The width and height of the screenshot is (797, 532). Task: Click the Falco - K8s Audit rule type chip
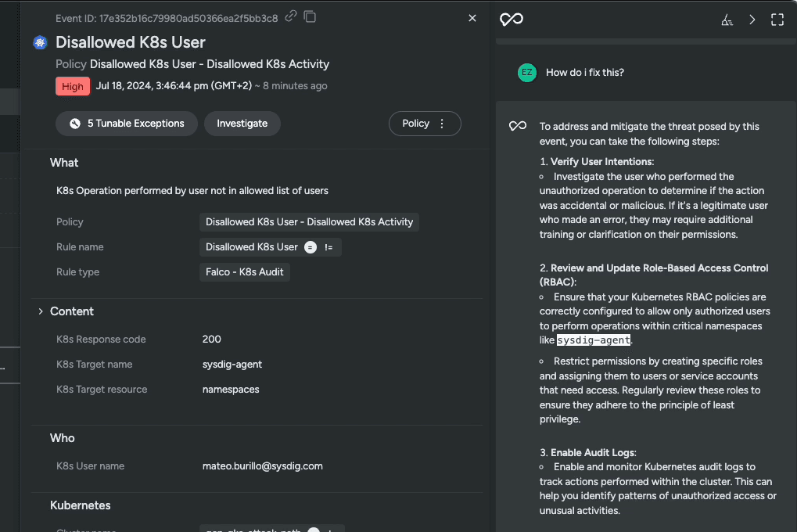[245, 272]
